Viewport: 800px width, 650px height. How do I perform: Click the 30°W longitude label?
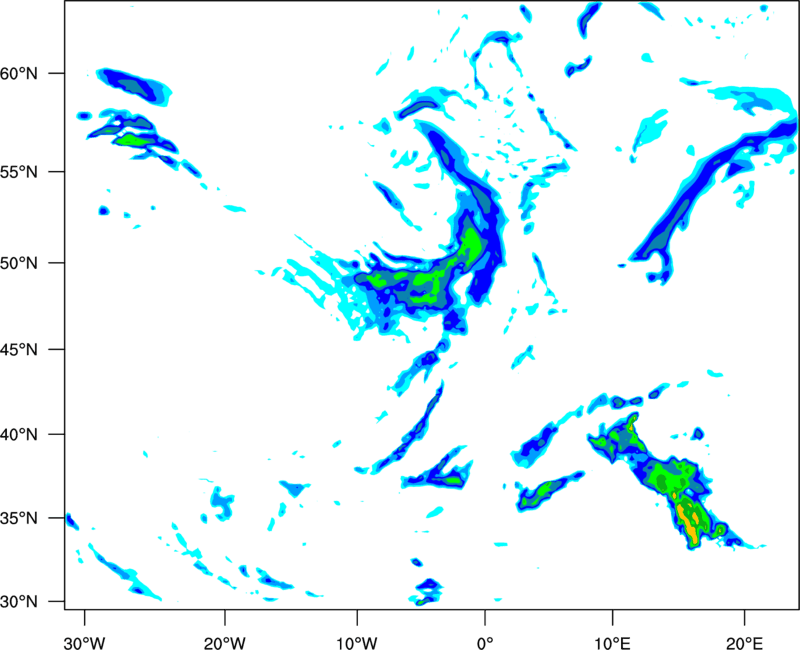85,643
